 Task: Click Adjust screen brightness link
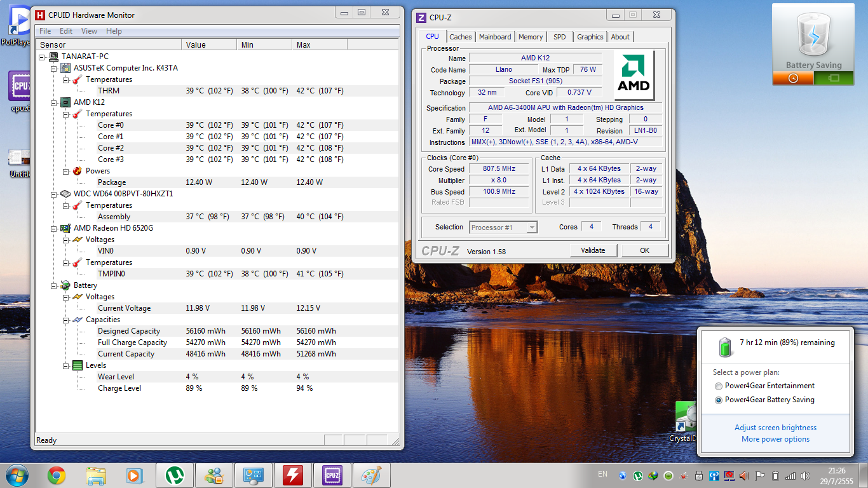coord(775,428)
